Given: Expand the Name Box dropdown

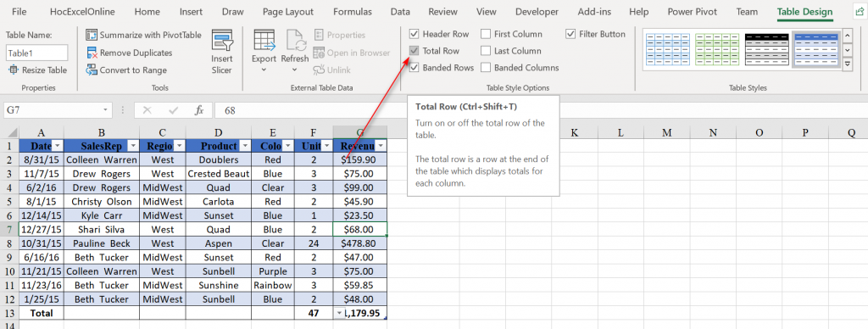Looking at the screenshot, I should click(104, 110).
